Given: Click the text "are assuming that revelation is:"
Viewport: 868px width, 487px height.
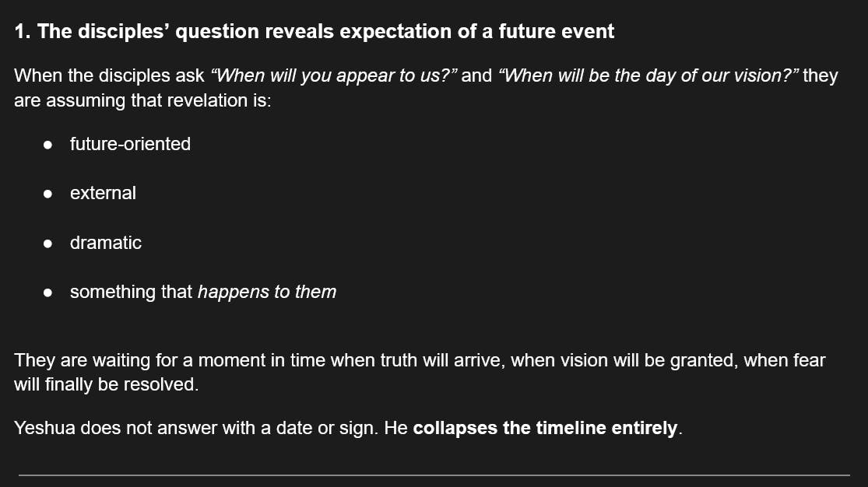Looking at the screenshot, I should tap(142, 100).
